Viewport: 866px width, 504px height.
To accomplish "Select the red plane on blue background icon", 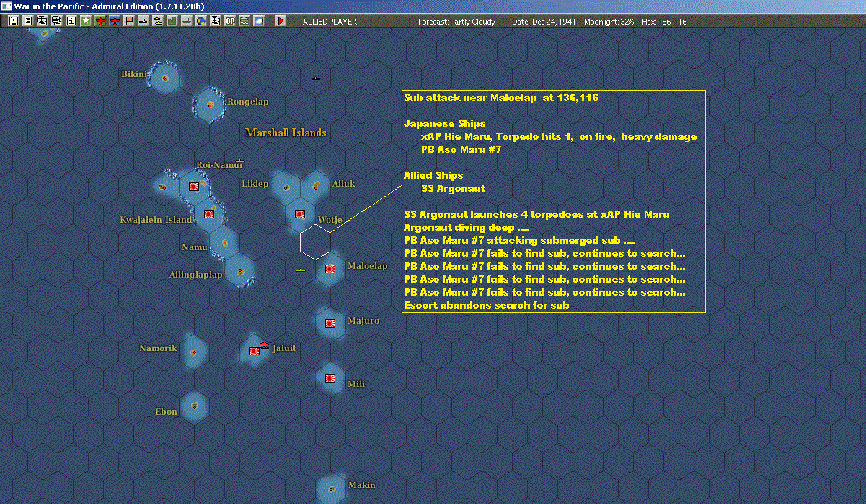I will [115, 21].
